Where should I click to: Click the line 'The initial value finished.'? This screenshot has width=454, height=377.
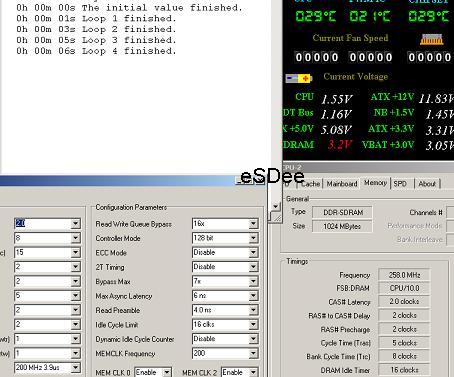point(162,8)
